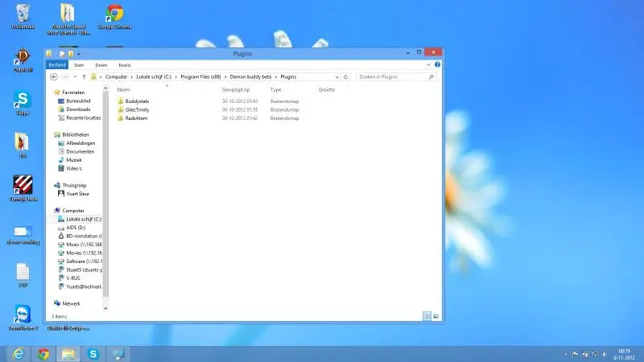Viewport: 644px width, 362px height.
Task: Open the ribbon help icon
Action: click(437, 64)
